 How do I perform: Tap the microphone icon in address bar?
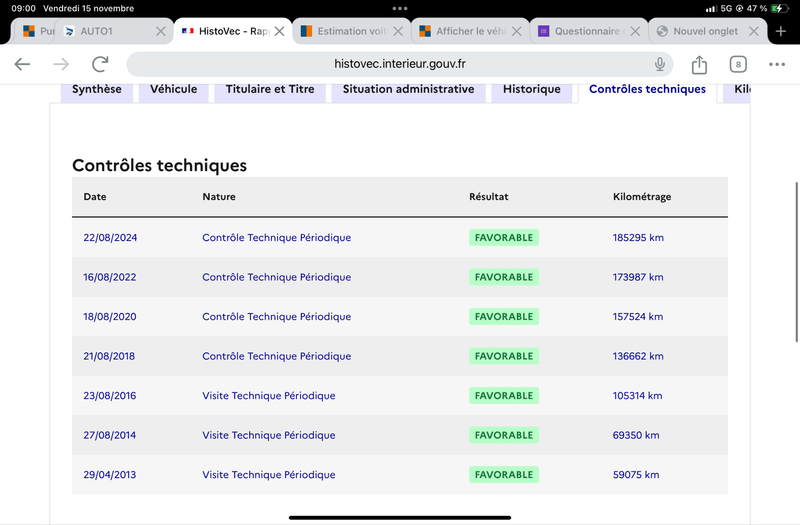pos(660,64)
